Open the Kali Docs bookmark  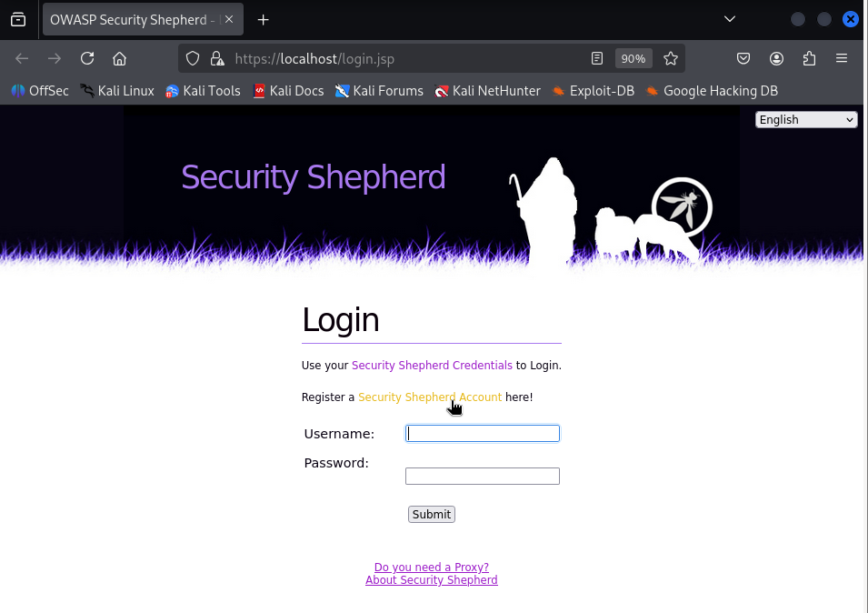288,91
